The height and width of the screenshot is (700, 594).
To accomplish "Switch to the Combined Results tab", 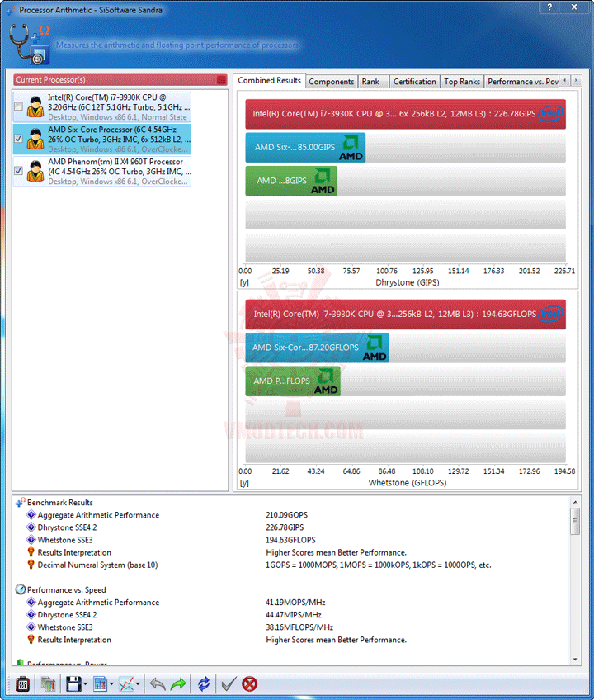I will [x=269, y=80].
